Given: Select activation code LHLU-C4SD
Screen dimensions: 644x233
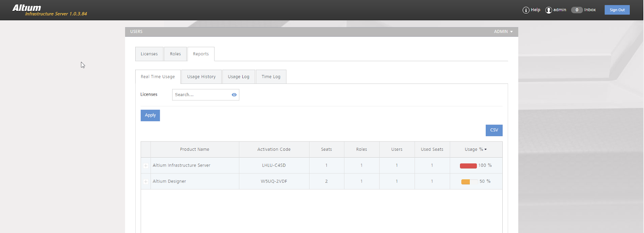Looking at the screenshot, I should [274, 165].
